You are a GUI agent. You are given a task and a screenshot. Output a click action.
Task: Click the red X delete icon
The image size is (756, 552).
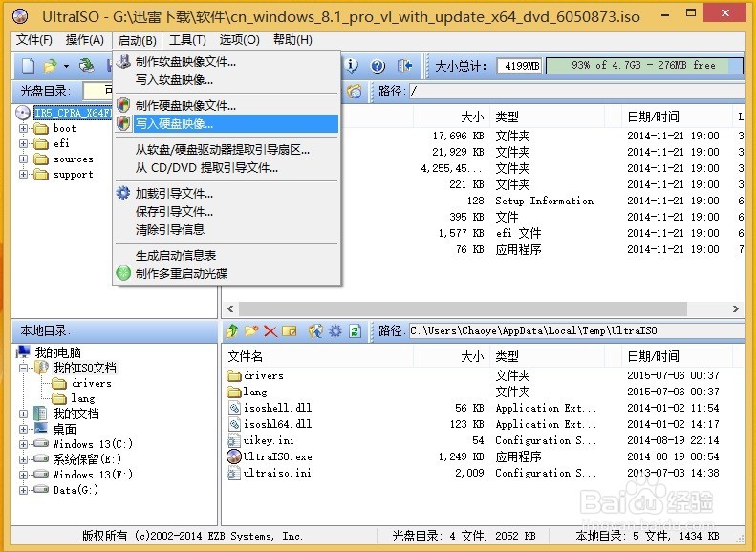coord(270,330)
